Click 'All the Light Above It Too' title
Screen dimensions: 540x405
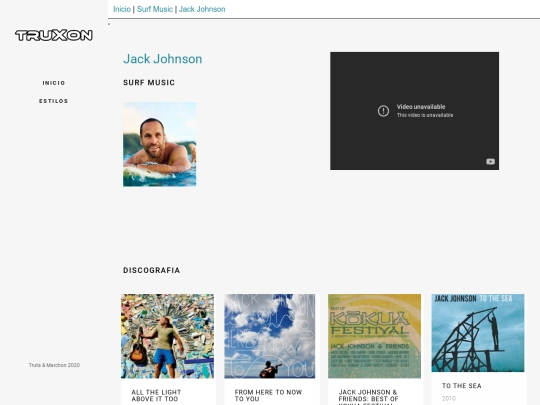point(156,395)
